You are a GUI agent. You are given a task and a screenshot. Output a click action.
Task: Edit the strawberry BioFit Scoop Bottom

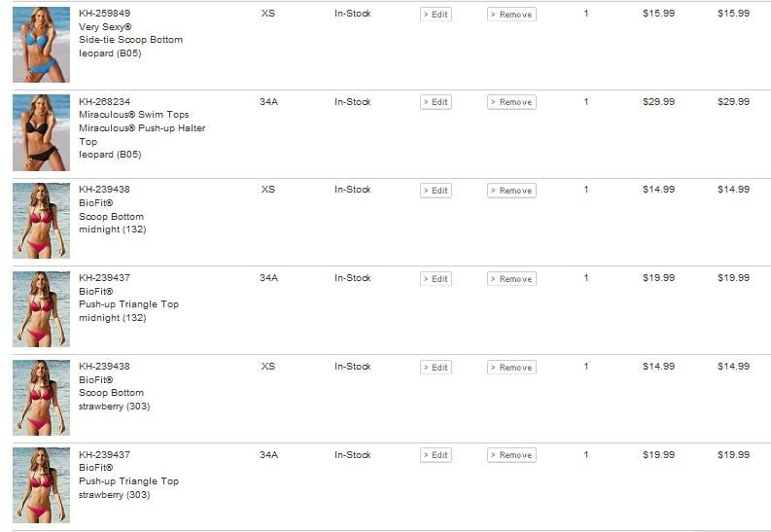[436, 368]
